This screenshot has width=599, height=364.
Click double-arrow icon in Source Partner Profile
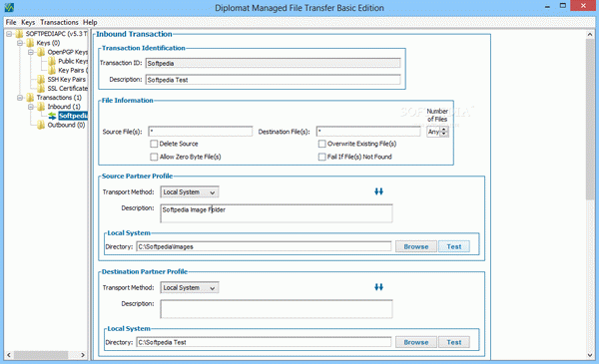click(378, 191)
